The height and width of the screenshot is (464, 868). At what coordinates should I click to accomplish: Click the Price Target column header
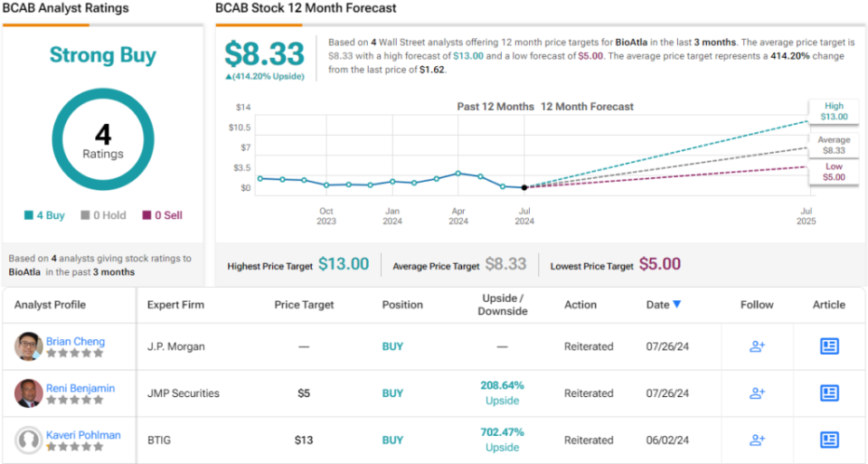(x=304, y=305)
